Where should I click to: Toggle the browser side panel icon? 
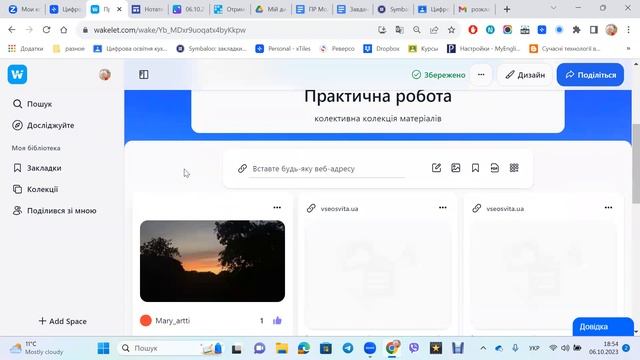click(x=594, y=30)
